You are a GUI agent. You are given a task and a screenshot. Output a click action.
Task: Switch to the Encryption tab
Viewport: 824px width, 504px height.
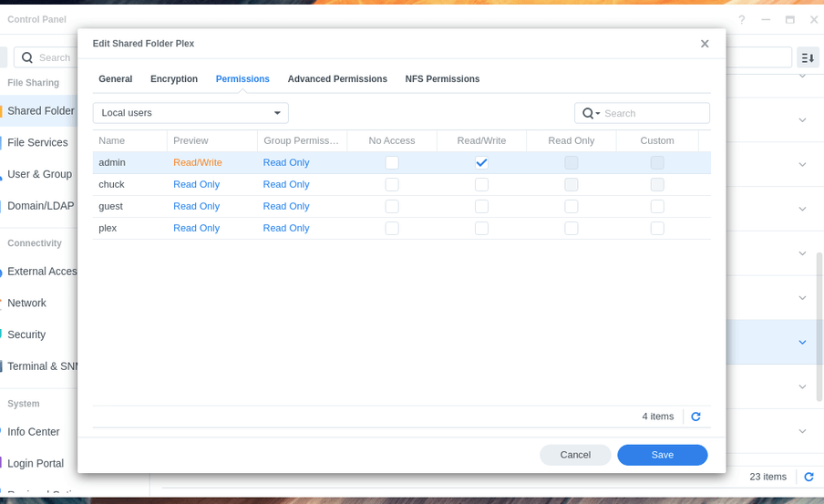coord(174,78)
